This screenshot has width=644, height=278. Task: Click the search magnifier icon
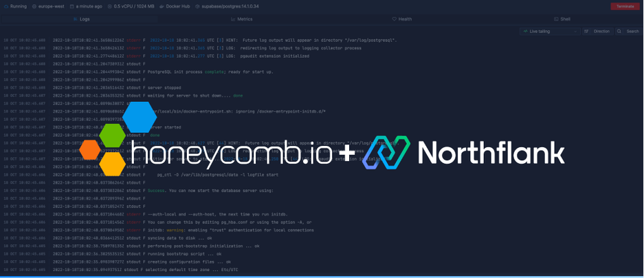point(619,31)
